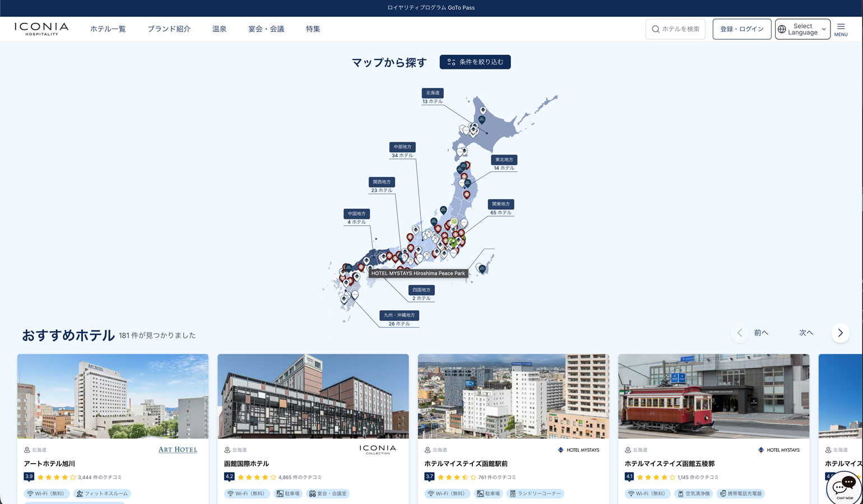
Task: Click the ホテルマイステイズ函館五稜郭 hotel name
Action: [670, 464]
